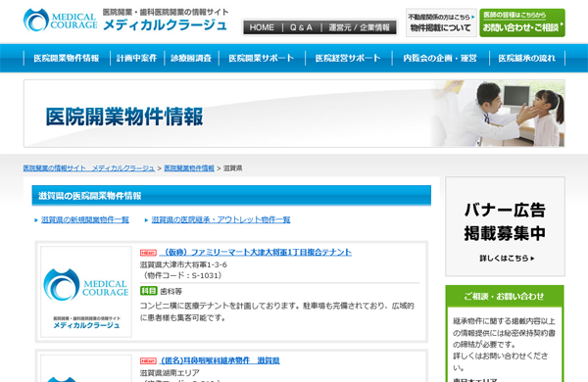Click the NEW badge beside 耳鼻咽喉科継承物件 listing

[x=148, y=361]
